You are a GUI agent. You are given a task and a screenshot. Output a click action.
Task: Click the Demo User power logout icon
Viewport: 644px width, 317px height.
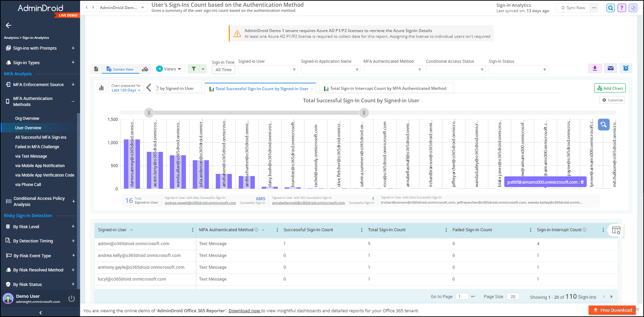tap(72, 298)
